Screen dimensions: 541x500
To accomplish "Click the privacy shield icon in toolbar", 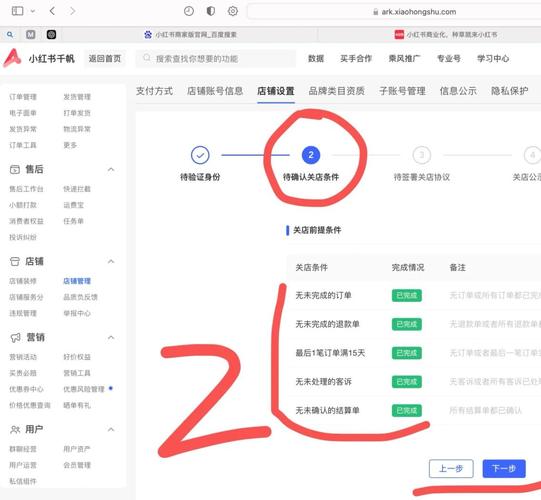I will [x=210, y=11].
